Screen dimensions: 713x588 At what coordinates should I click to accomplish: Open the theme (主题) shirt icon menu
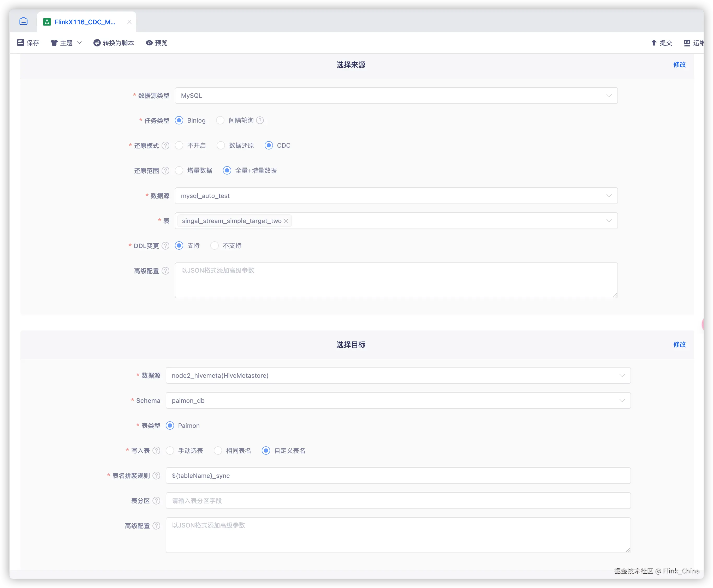(54, 43)
